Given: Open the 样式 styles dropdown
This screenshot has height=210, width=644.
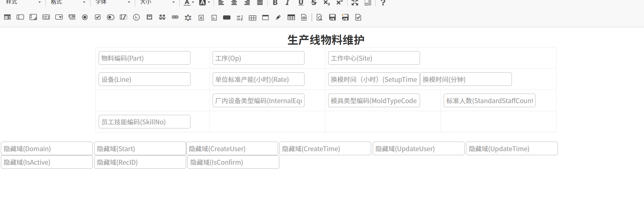Looking at the screenshot, I should pos(23,2).
